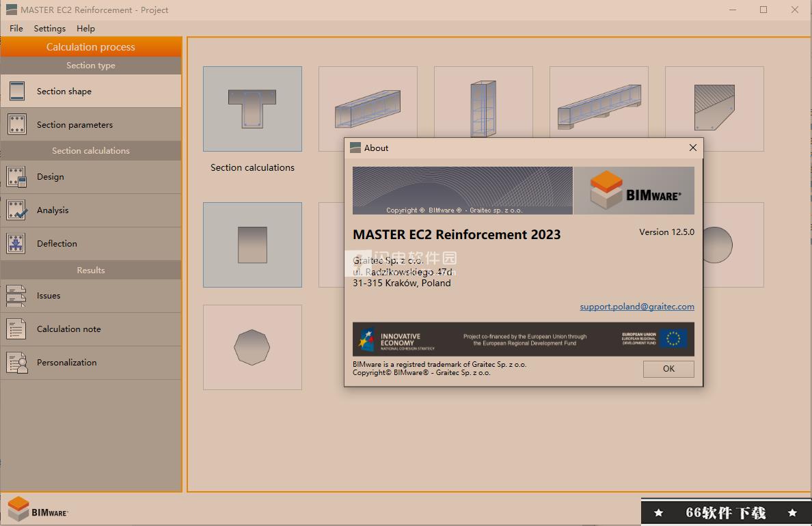812x526 pixels.
Task: Open Section parameters in the sidebar
Action: (x=91, y=125)
